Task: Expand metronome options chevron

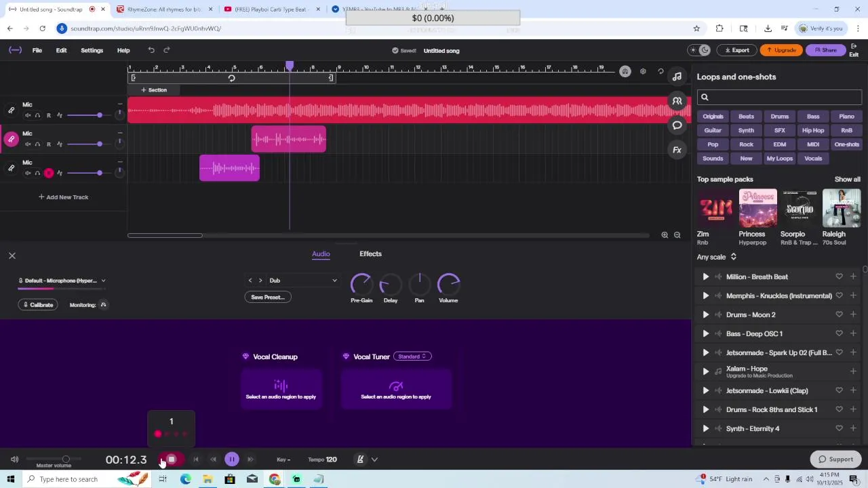Action: point(374,460)
